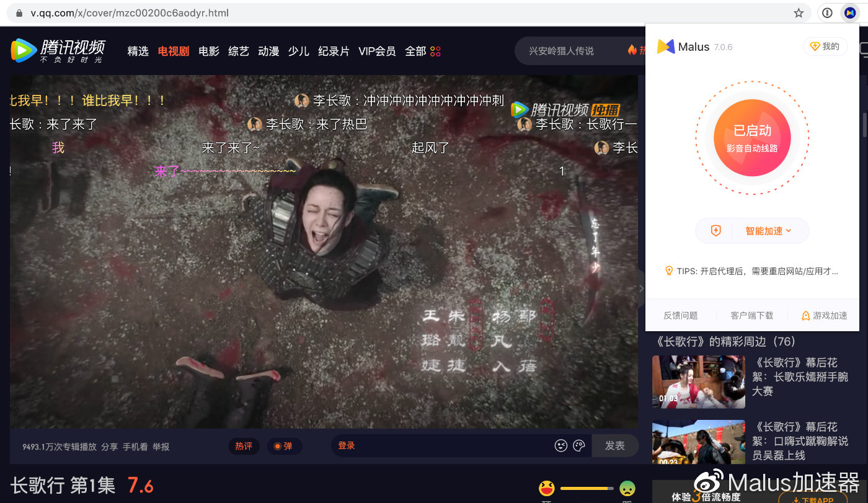Viewport: 868px width, 503px height.
Task: Click the 举报 report link
Action: (161, 447)
